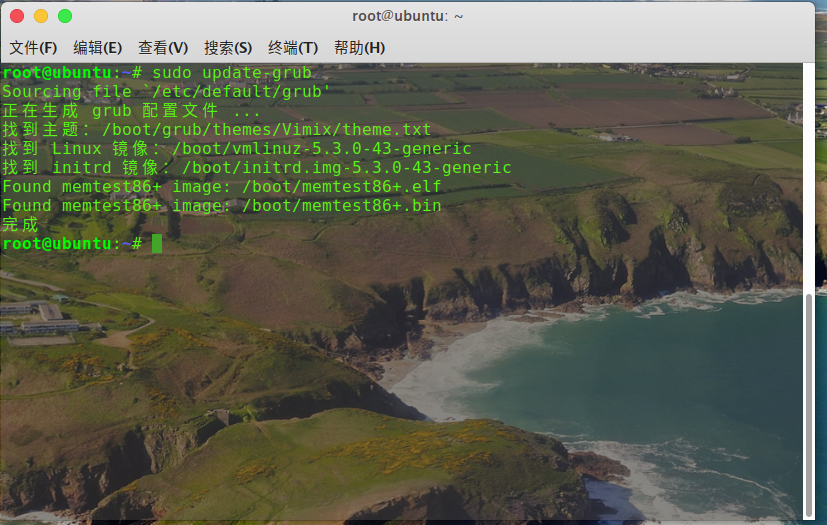Click the window title root@ubuntu: ~
The width and height of the screenshot is (827, 525).
point(408,16)
